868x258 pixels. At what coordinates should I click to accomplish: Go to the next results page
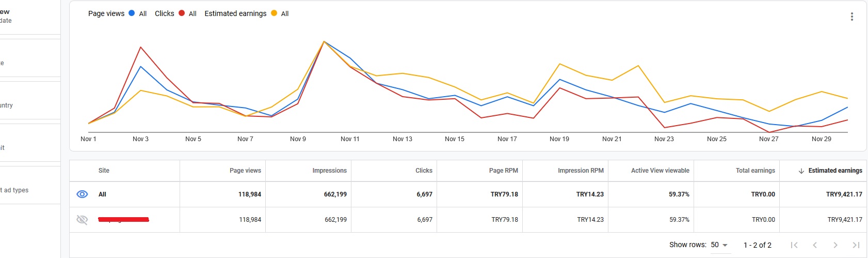point(835,245)
